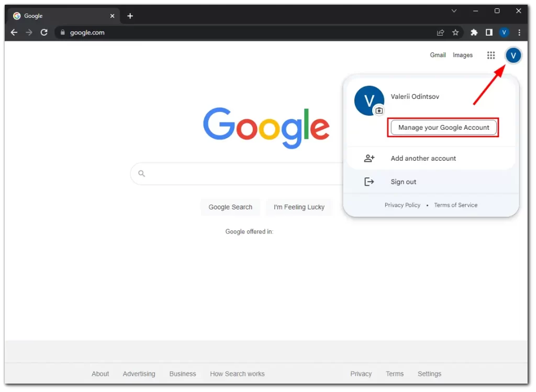
Task: Open the Extensions puzzle icon
Action: pyautogui.click(x=474, y=32)
